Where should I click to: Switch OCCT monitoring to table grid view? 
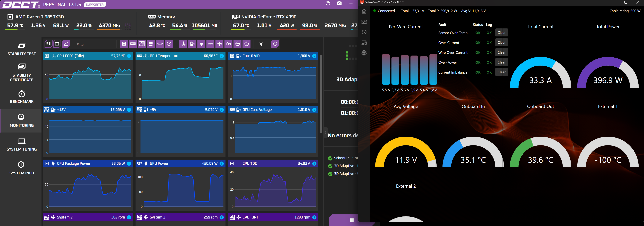pyautogui.click(x=57, y=44)
